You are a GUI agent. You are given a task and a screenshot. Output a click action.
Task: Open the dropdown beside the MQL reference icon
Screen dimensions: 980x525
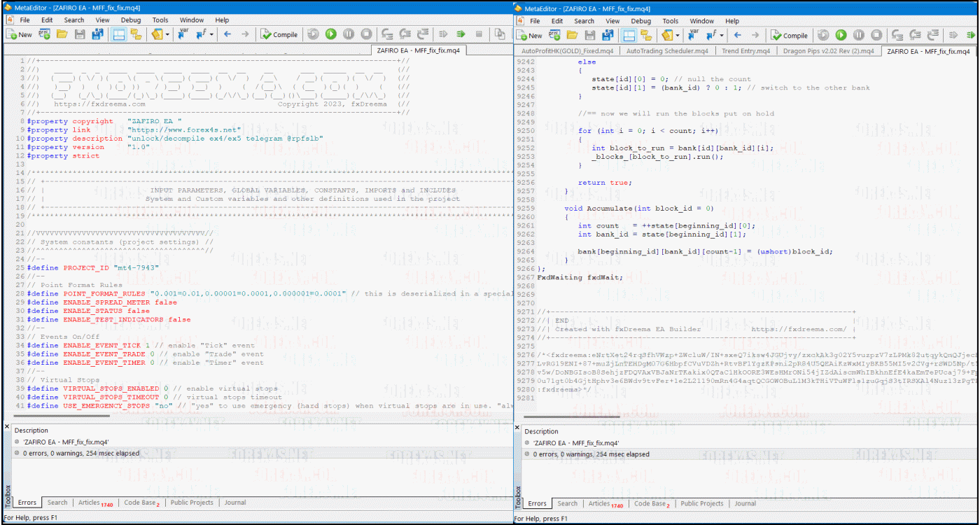[x=166, y=34]
